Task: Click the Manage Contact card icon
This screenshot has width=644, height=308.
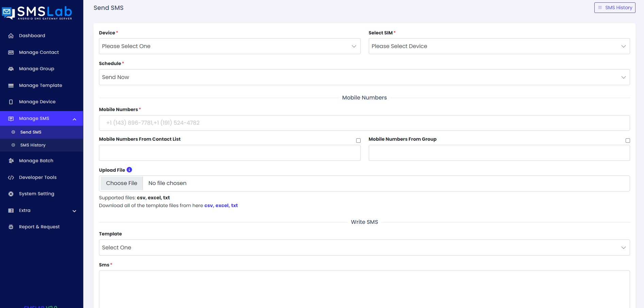Action: tap(11, 52)
